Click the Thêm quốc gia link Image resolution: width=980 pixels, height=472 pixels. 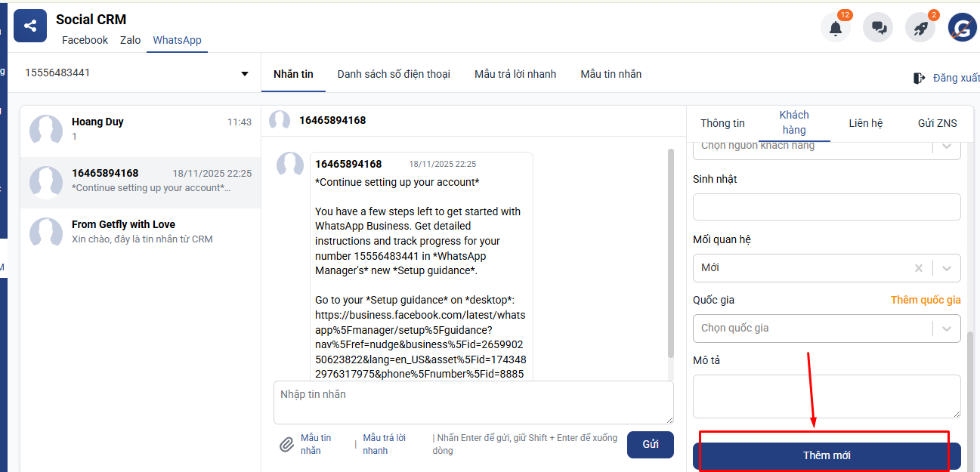[x=925, y=300]
